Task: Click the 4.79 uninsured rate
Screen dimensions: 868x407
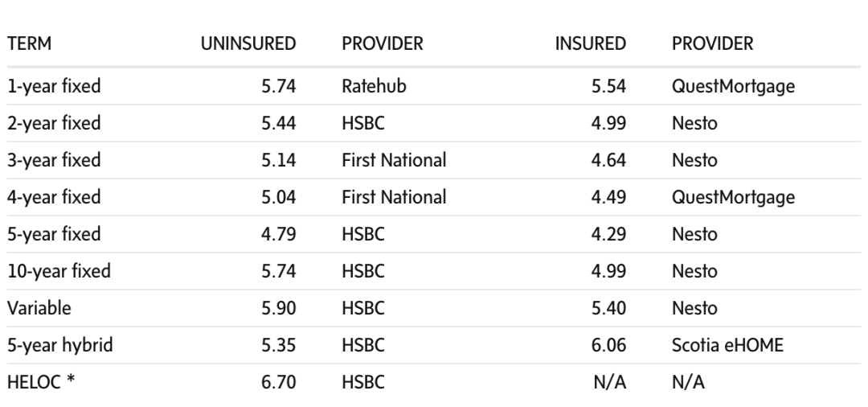Action: [x=278, y=234]
